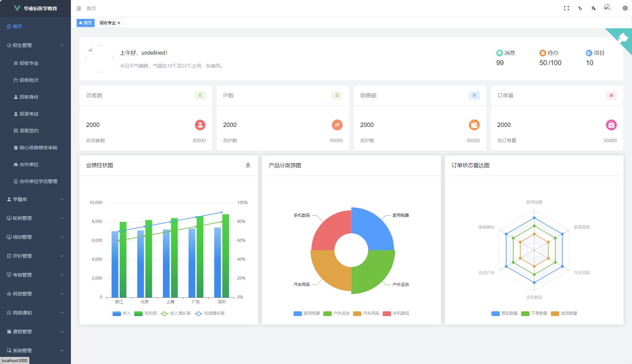This screenshot has width=632, height=364.
Task: Download the 业绩柱状图 chart
Action: [248, 165]
